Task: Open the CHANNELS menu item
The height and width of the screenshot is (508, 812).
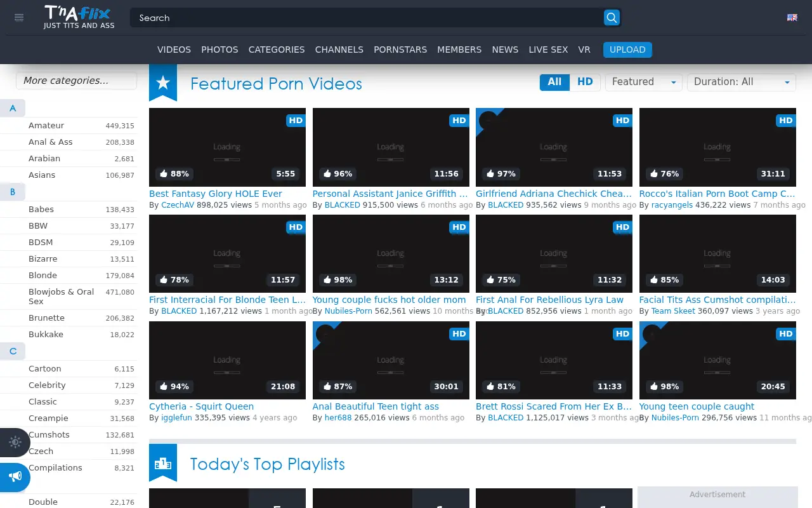Action: coord(339,50)
